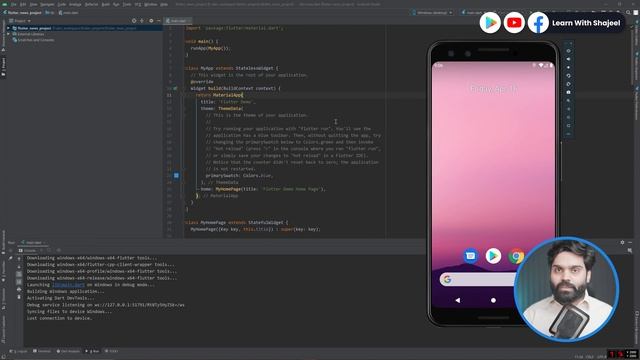
Task: Open the Chrome app on the phone
Action: pos(516,256)
